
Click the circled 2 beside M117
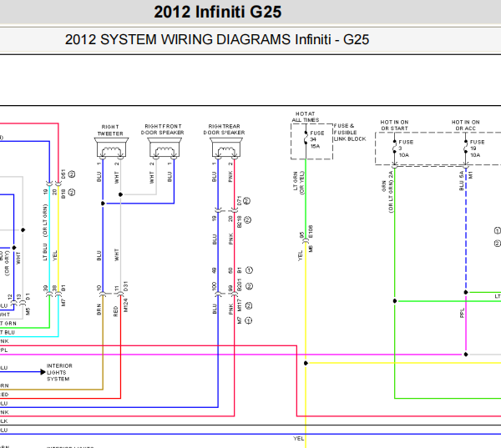click(x=249, y=305)
